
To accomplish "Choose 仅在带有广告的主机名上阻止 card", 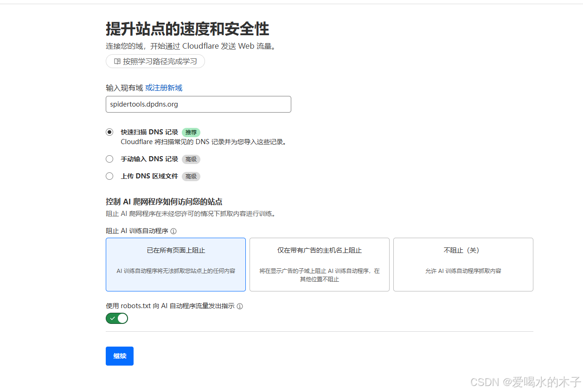I will click(320, 265).
